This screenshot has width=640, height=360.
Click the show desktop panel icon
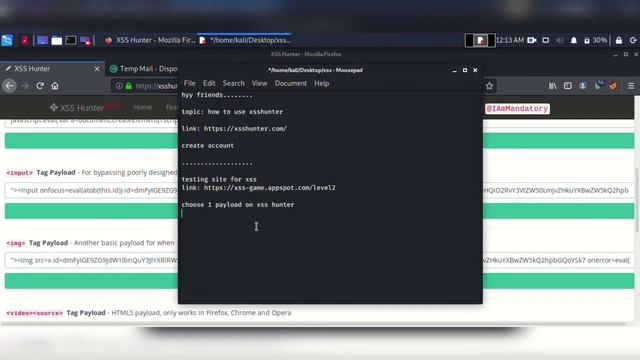(42, 40)
